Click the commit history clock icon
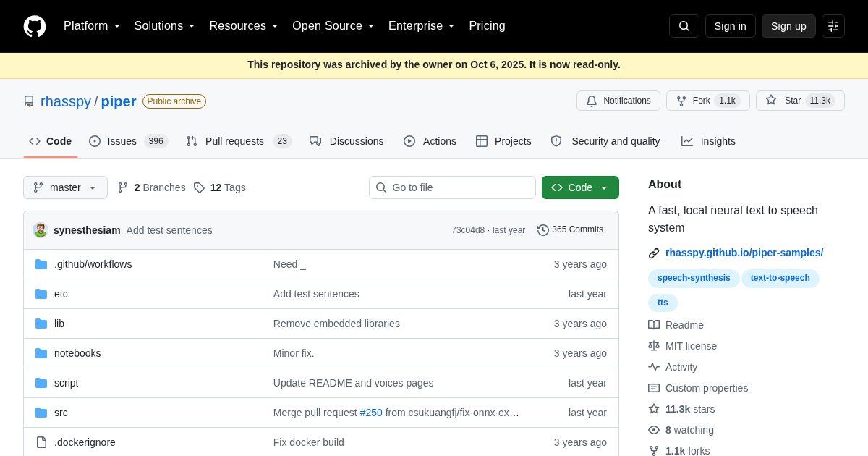 tap(543, 230)
